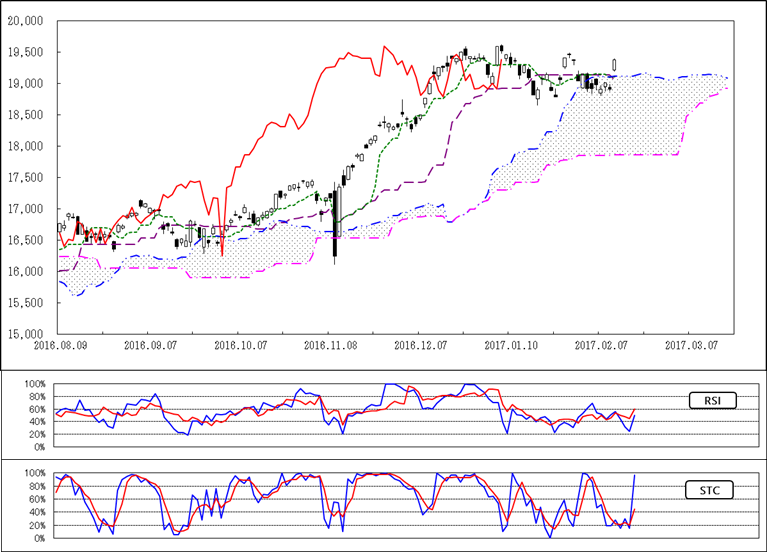The width and height of the screenshot is (767, 552).
Task: Click the last white candlestick on price chart
Action: [x=614, y=64]
